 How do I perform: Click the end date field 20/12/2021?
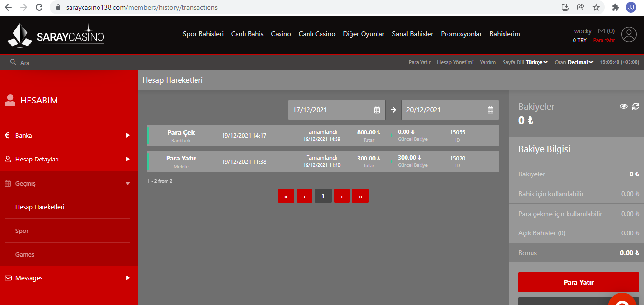tap(450, 110)
